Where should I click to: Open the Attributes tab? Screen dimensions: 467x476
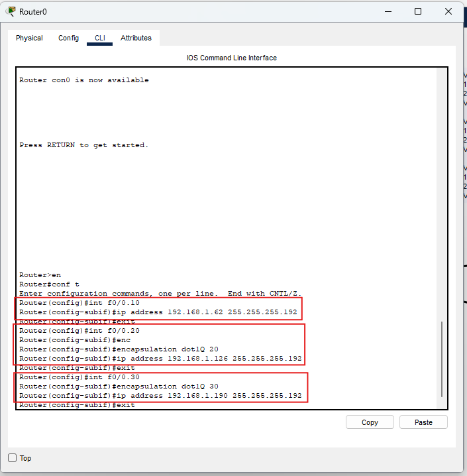pyautogui.click(x=136, y=38)
